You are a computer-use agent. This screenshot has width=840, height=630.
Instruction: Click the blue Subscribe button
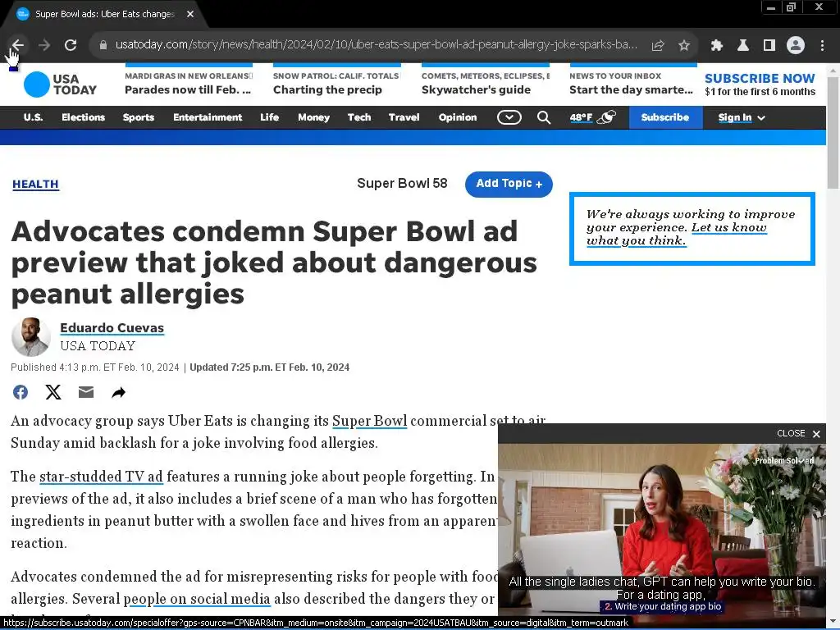point(665,117)
